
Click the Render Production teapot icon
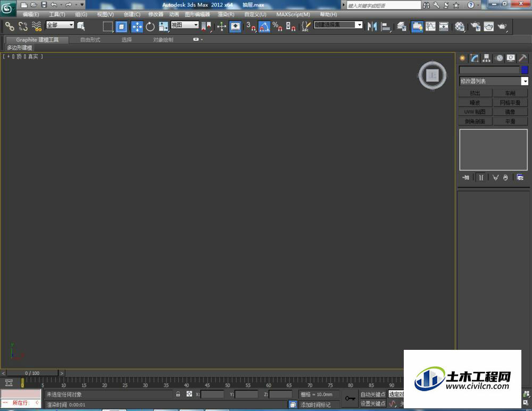[x=502, y=27]
